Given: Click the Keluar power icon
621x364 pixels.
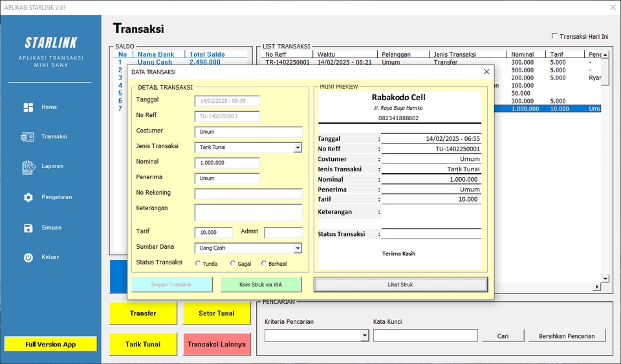Looking at the screenshot, I should click(x=28, y=257).
